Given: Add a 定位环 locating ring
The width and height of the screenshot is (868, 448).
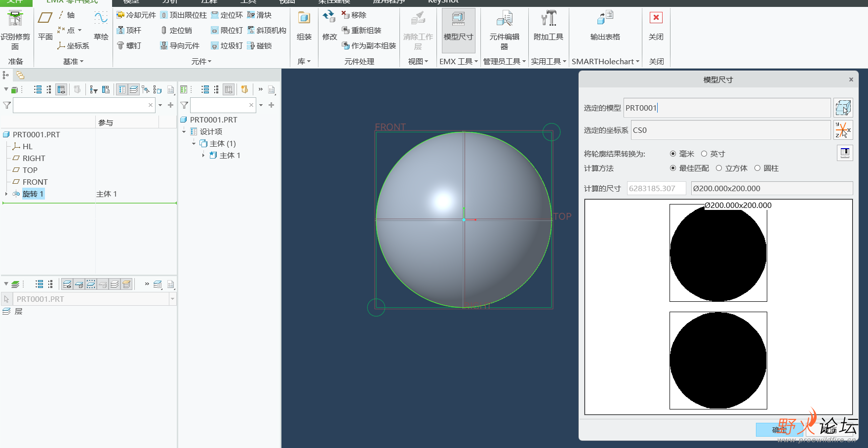Looking at the screenshot, I should click(x=227, y=15).
